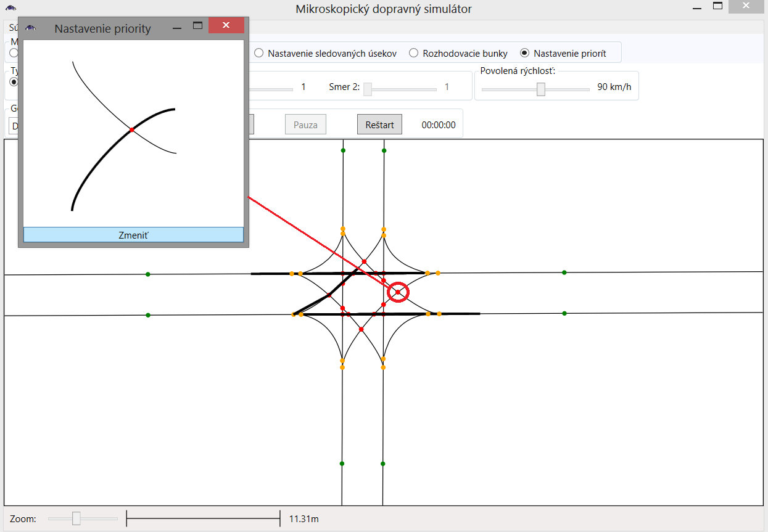Click the Reštart button
The width and height of the screenshot is (768, 532).
(x=379, y=125)
